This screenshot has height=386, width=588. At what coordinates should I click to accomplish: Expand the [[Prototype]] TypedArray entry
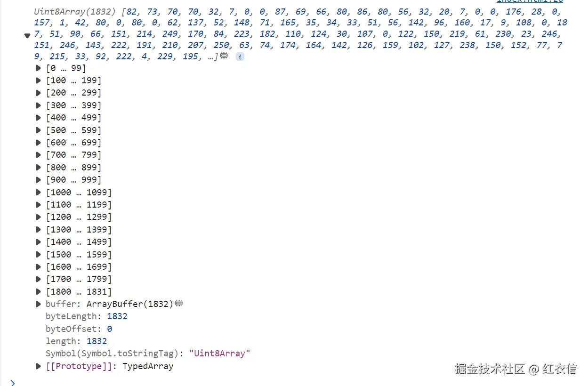click(39, 366)
